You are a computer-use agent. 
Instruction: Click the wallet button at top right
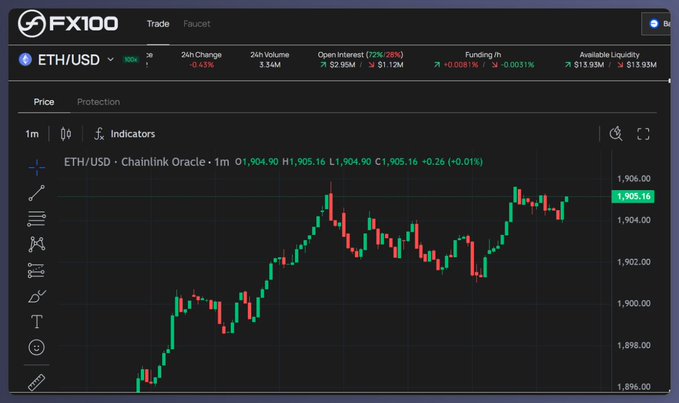click(x=657, y=24)
